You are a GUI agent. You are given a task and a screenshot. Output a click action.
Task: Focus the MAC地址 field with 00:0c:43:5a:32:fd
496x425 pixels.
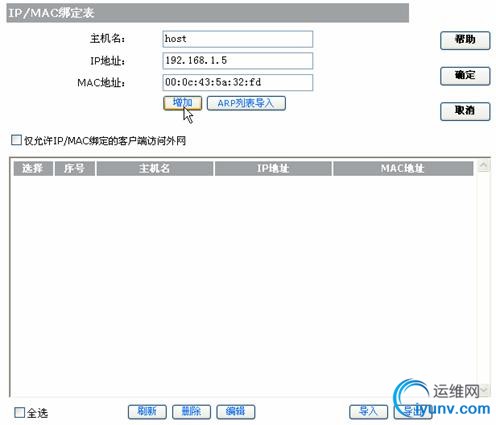[238, 82]
